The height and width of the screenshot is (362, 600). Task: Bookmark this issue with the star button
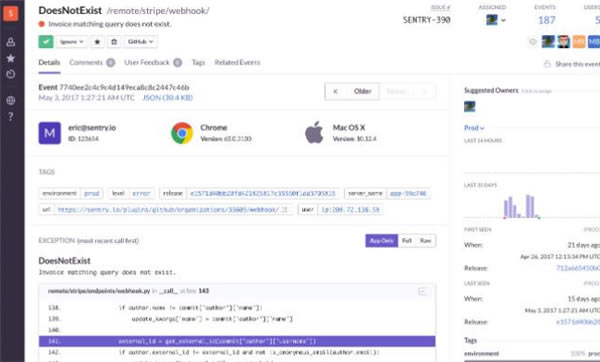click(x=97, y=42)
